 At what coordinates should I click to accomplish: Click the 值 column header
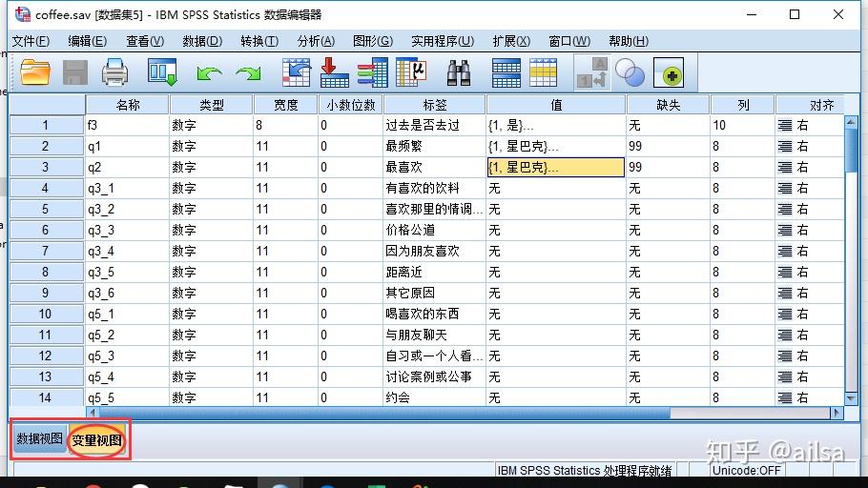point(556,105)
